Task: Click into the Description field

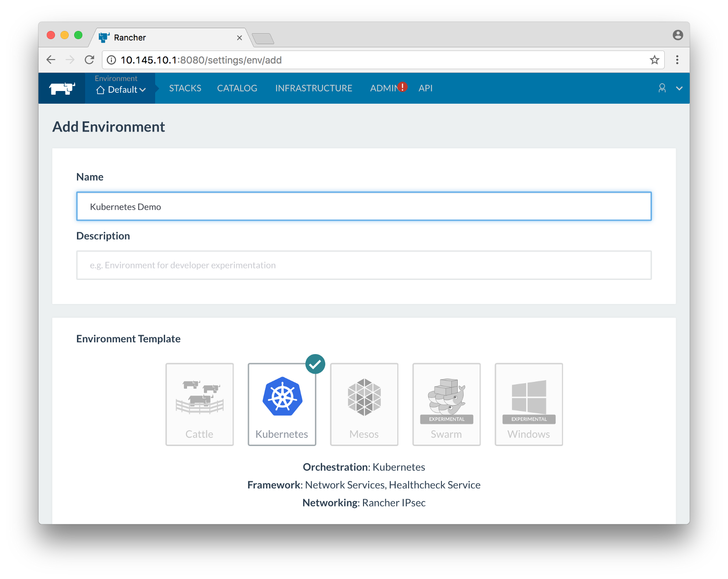Action: coord(364,265)
